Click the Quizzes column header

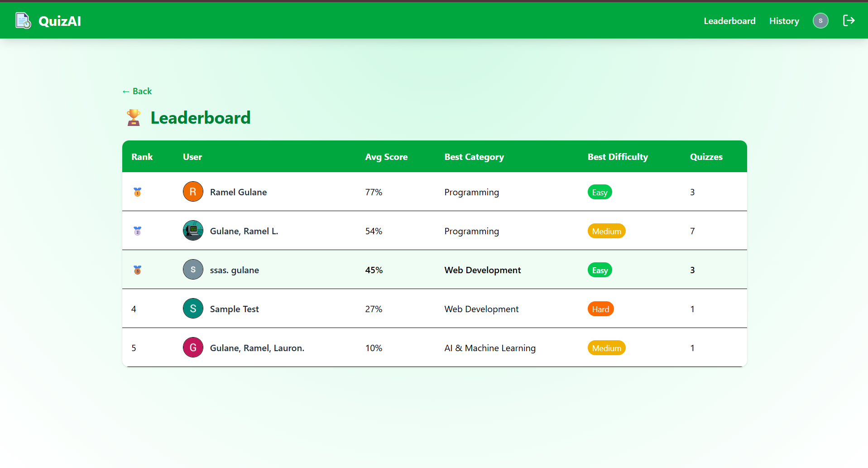pyautogui.click(x=706, y=157)
